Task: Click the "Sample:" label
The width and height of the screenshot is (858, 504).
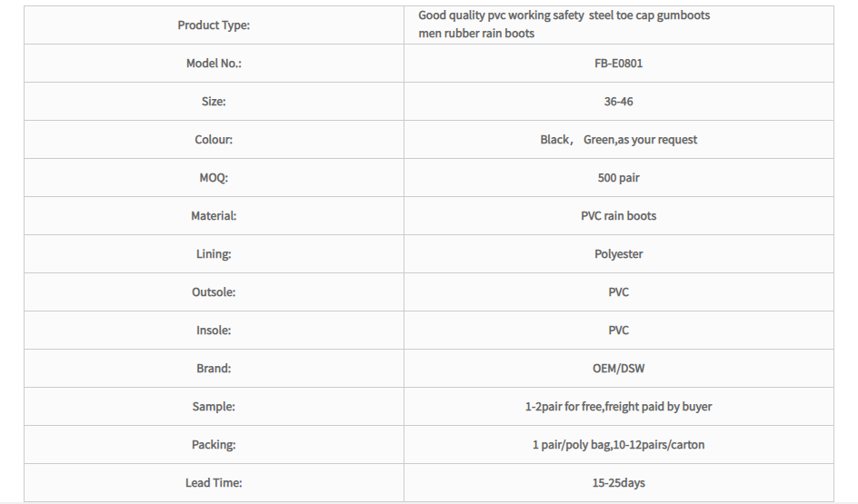Action: click(x=214, y=407)
